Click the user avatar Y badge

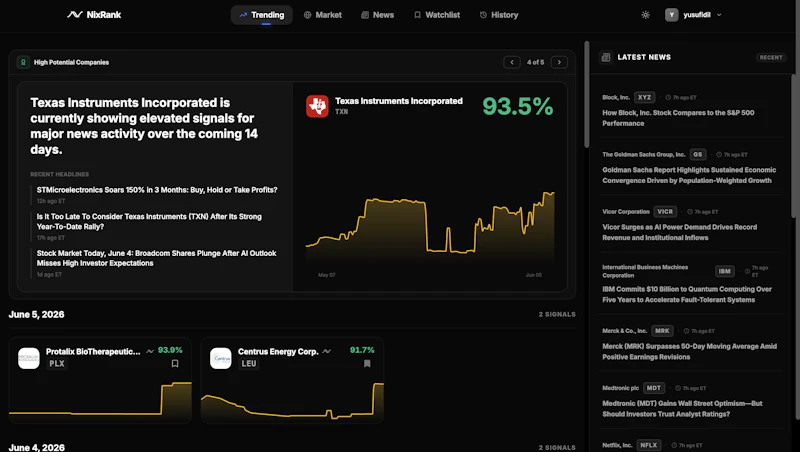[x=671, y=15]
